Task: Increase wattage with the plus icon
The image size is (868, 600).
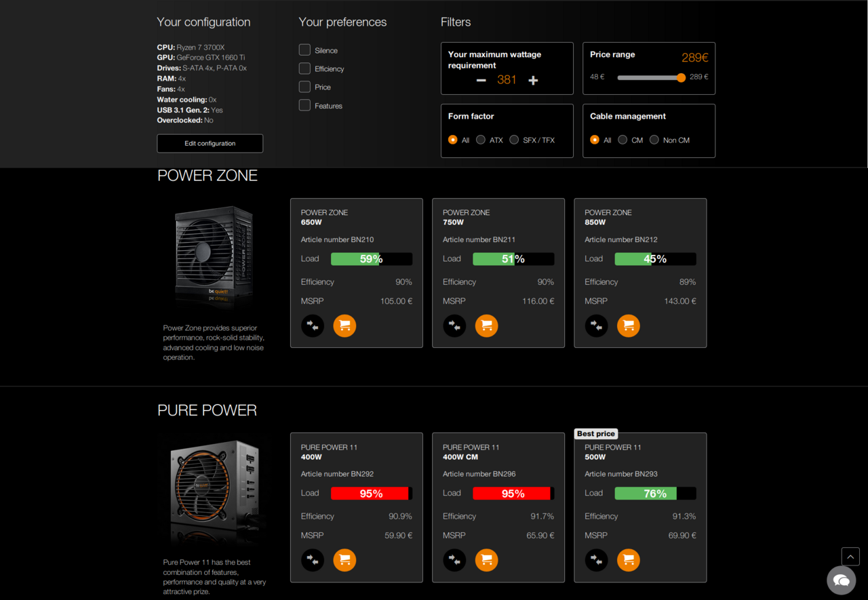Action: 533,80
